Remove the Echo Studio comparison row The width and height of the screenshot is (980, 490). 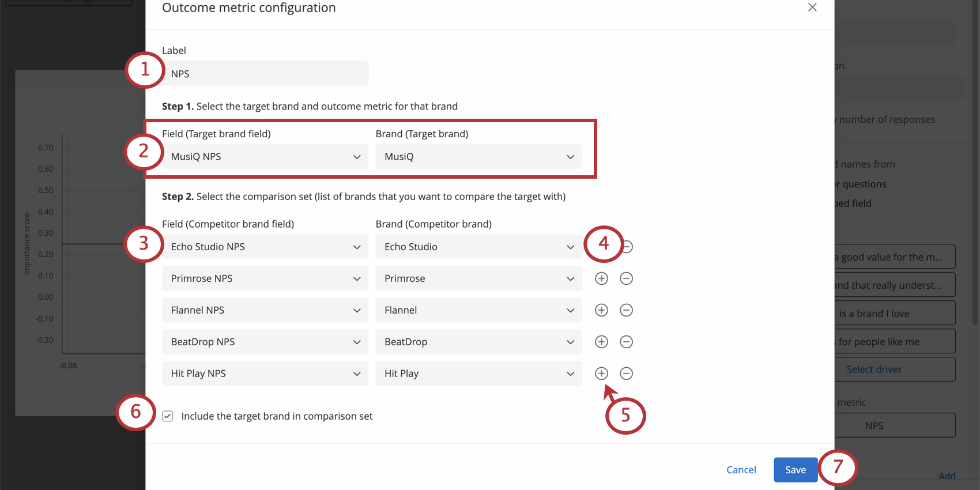(x=627, y=246)
